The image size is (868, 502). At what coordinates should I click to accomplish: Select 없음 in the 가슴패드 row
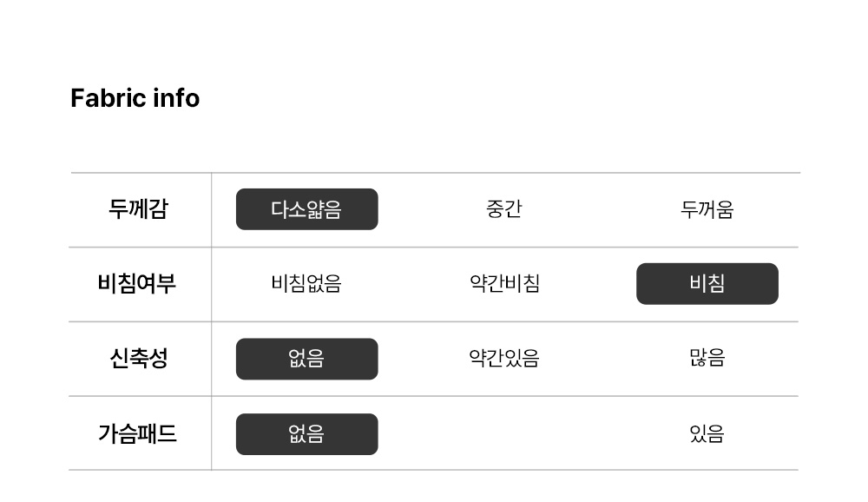306,434
